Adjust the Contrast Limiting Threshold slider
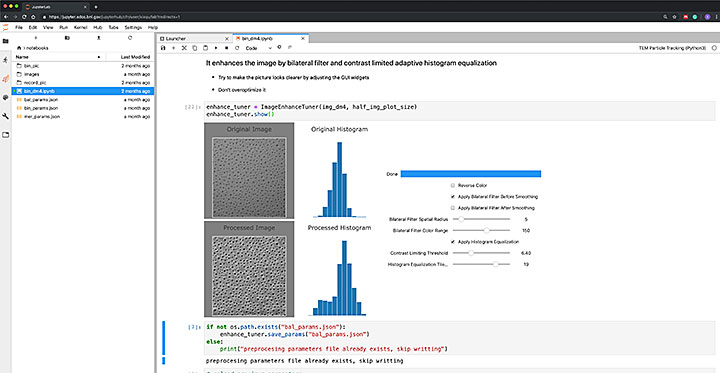 click(x=481, y=253)
